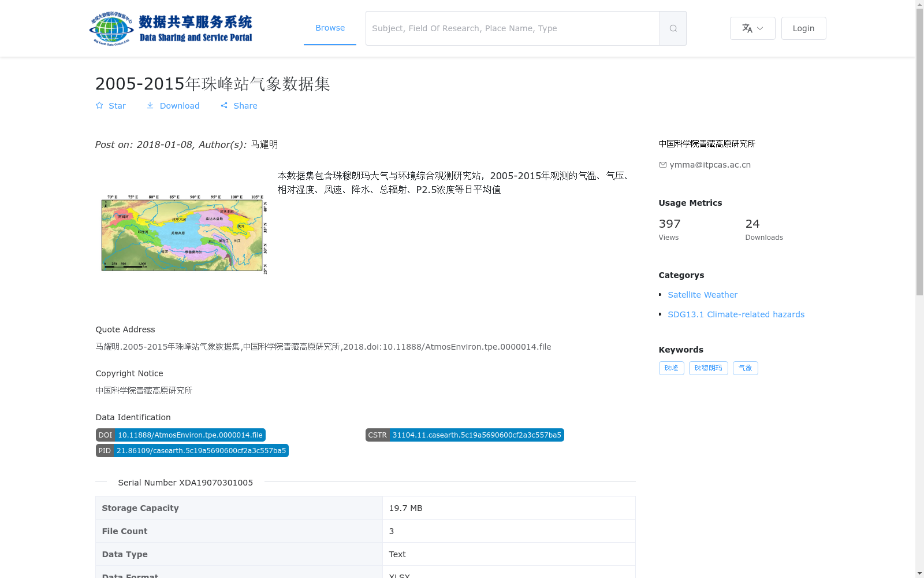This screenshot has height=578, width=924.
Task: Click the ymma@itpcas.ac.cn email address
Action: 710,165
